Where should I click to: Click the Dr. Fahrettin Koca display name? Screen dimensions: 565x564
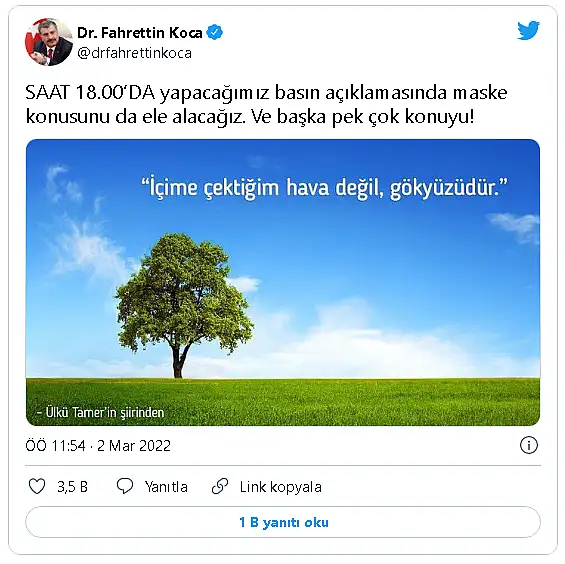click(x=139, y=33)
